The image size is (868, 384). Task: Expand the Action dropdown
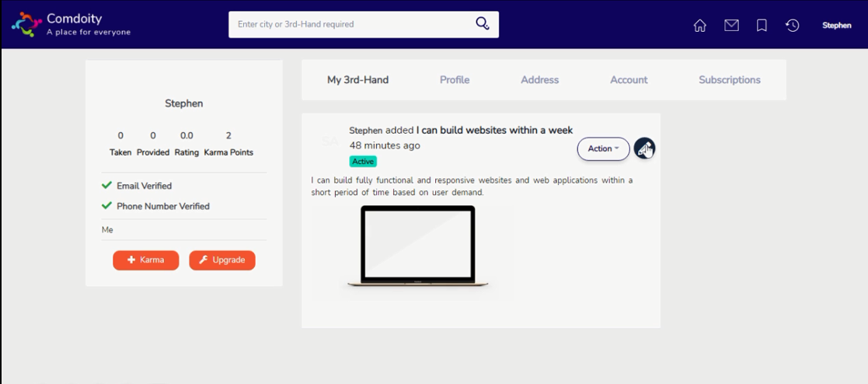pos(603,148)
